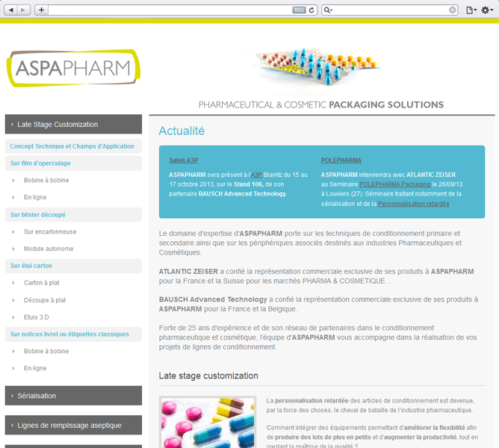The width and height of the screenshot is (499, 448).
Task: Select Module autonome link
Action: 49,249
